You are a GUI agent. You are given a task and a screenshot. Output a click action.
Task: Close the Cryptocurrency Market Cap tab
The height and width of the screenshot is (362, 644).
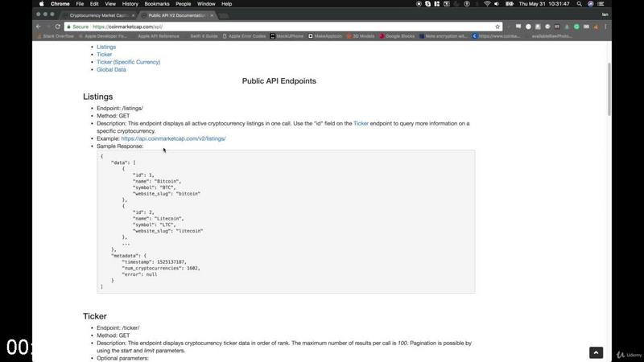133,15
